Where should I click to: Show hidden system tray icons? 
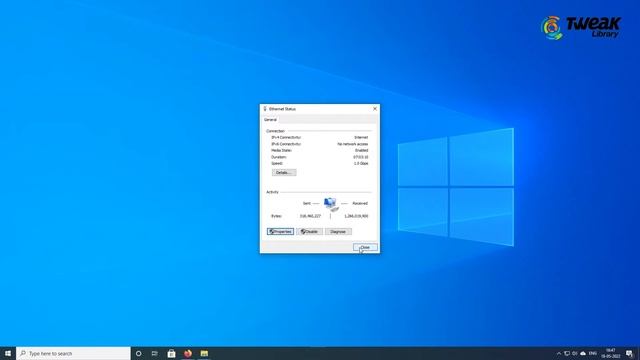point(559,353)
